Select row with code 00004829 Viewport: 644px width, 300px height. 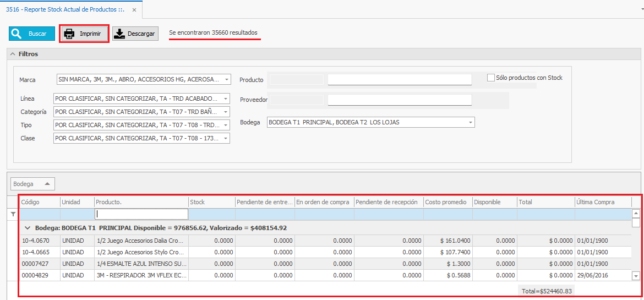pyautogui.click(x=325, y=275)
